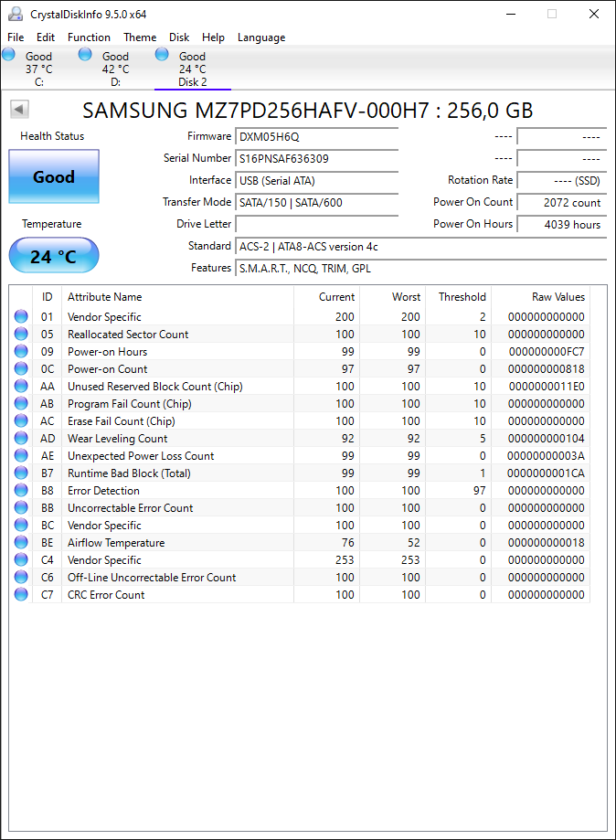
Task: Click status orb for Unused Reserved Block Count
Action: 21,387
